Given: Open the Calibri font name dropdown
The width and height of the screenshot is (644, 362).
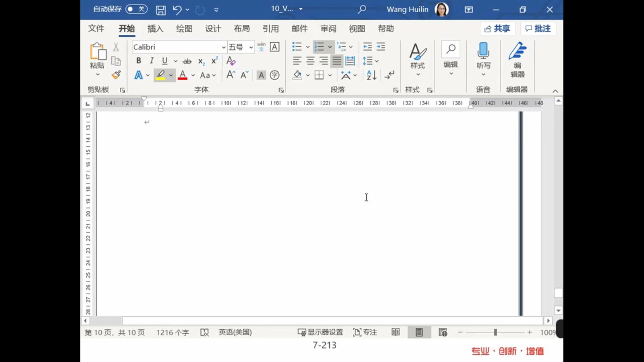Looking at the screenshot, I should [223, 47].
